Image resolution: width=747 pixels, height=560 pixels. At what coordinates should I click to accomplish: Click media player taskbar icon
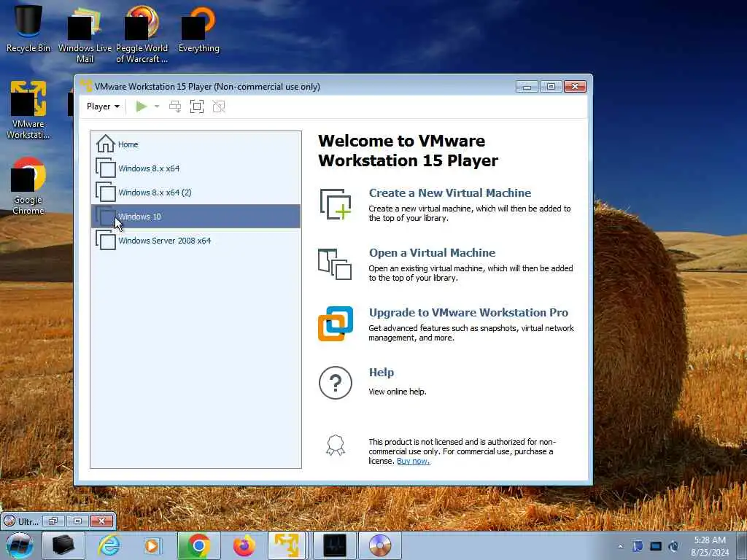tap(152, 545)
